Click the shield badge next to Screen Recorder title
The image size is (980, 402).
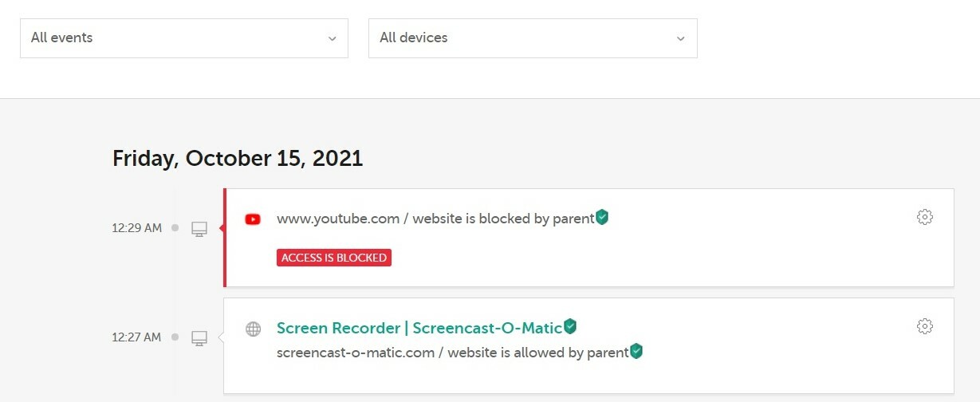(570, 325)
